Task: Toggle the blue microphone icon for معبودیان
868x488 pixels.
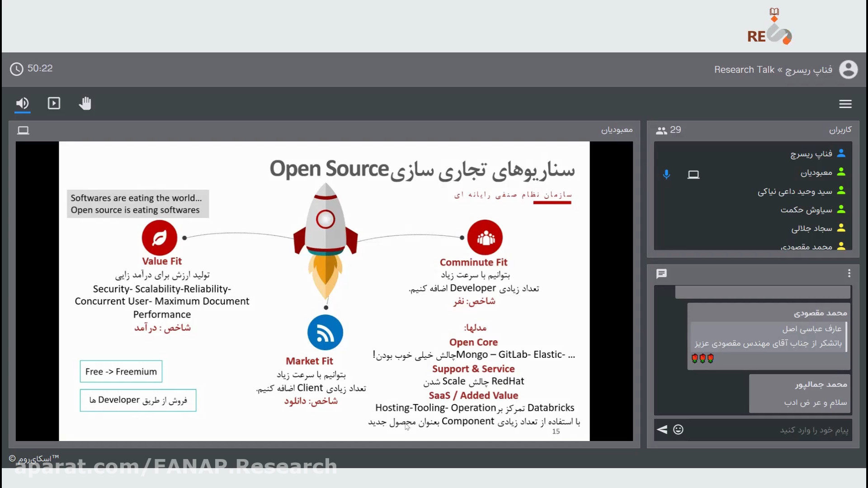Action: [x=666, y=174]
